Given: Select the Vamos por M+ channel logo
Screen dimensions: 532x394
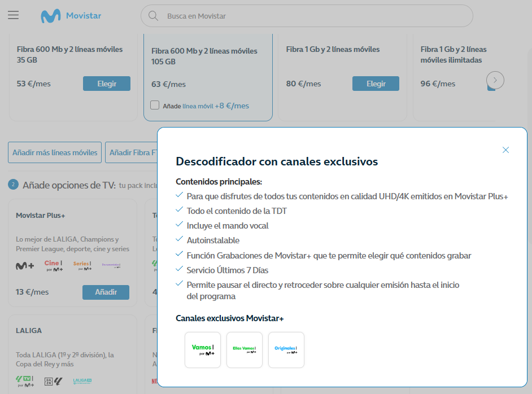Looking at the screenshot, I should click(x=202, y=349).
